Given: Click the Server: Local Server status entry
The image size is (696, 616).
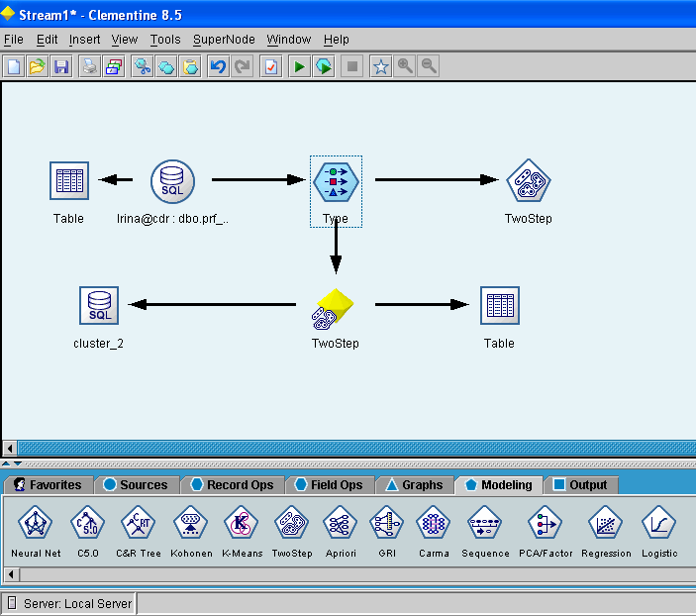Looking at the screenshot, I should [x=70, y=604].
